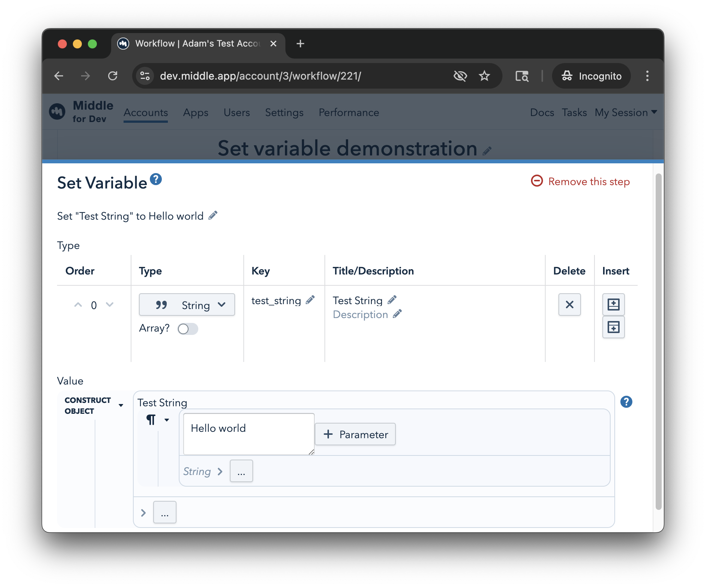Open help for Set Variable step
Screen dimensions: 706x588
[x=155, y=179]
